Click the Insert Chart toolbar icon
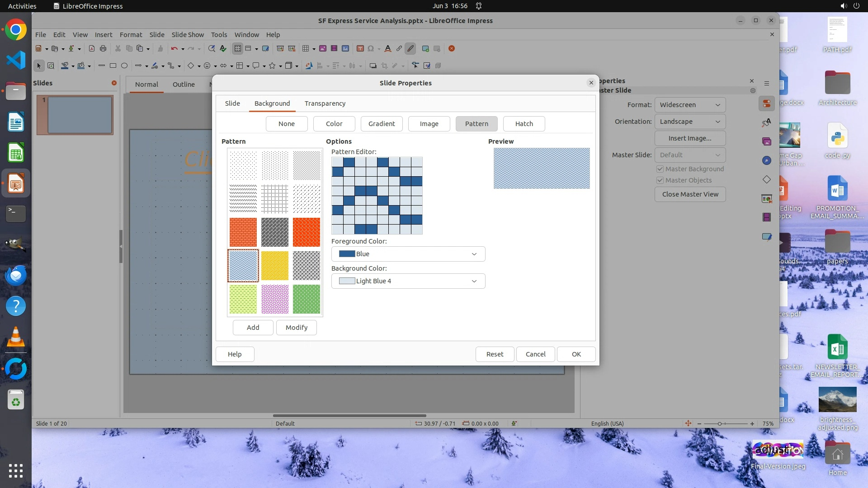The width and height of the screenshot is (868, 488). pos(345,49)
